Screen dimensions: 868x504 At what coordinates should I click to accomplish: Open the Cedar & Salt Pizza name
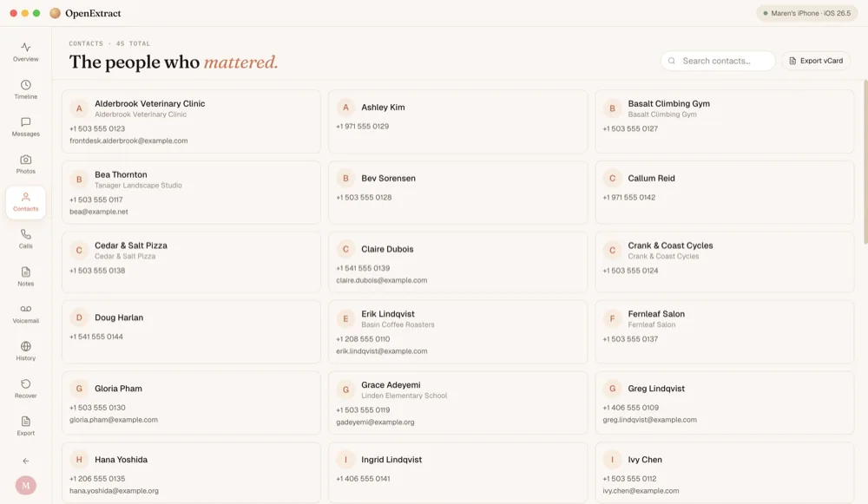coord(131,245)
